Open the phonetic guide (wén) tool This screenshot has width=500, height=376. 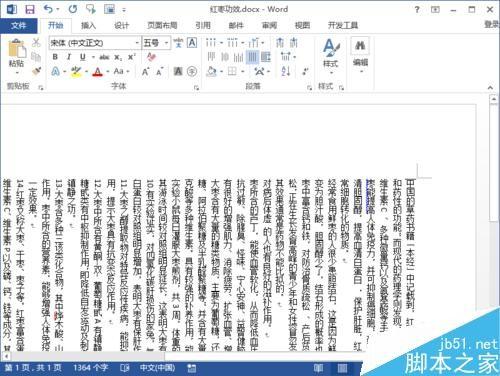click(179, 43)
